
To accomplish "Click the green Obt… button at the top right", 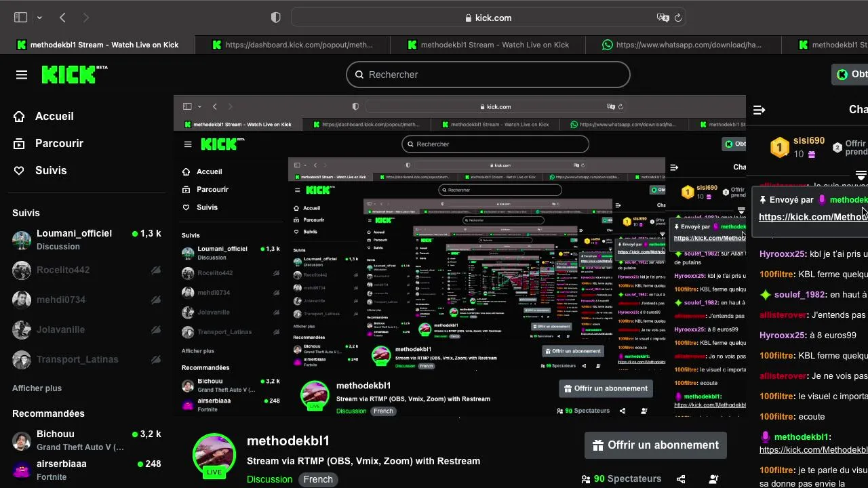I will coord(850,75).
